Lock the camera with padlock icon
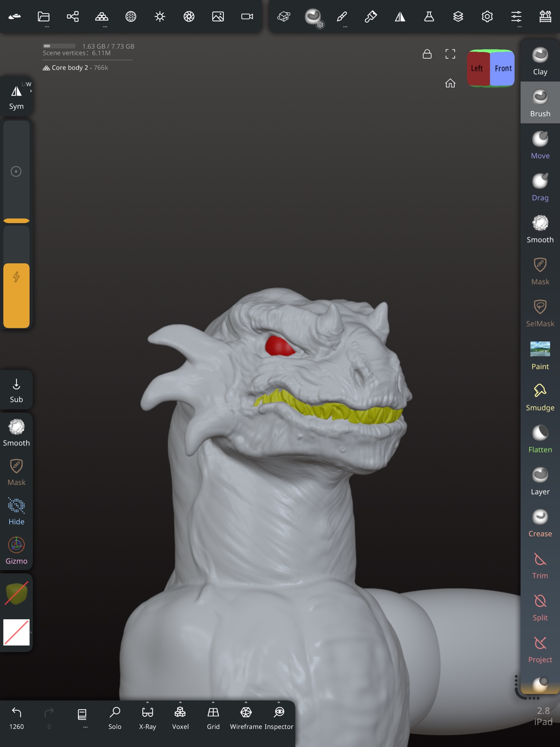This screenshot has width=560, height=747. click(x=427, y=54)
